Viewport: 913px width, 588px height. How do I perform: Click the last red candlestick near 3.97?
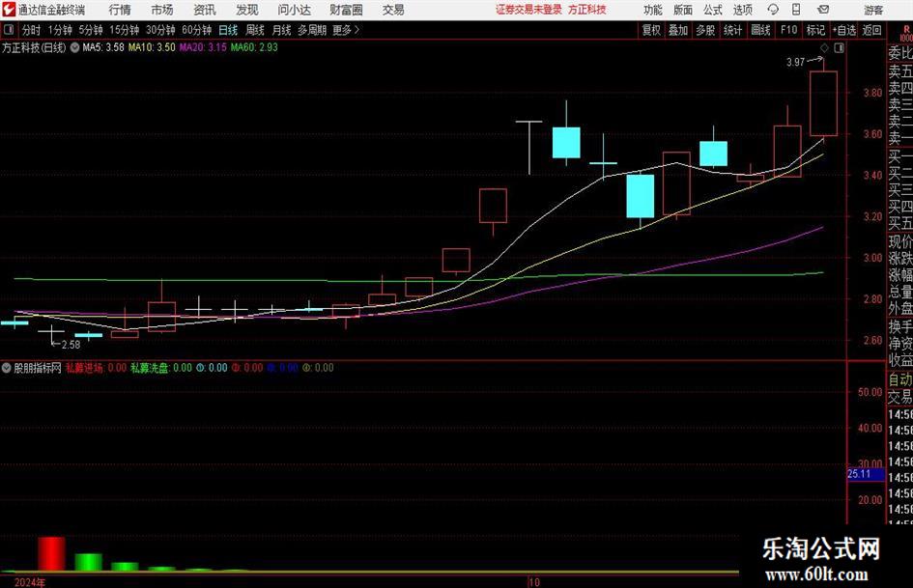click(823, 103)
